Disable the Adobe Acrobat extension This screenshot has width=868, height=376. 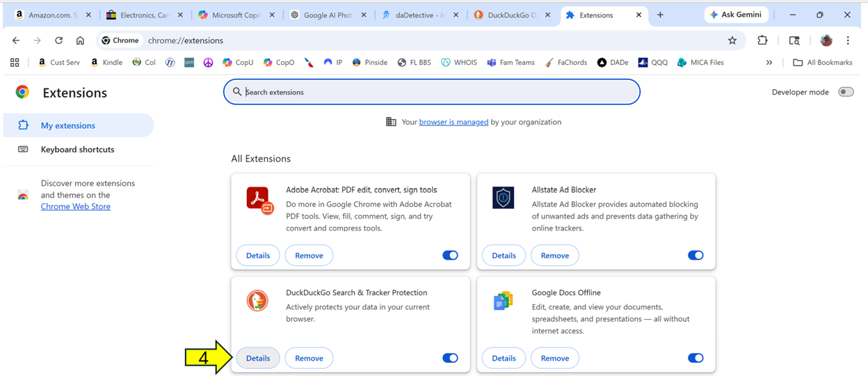[x=450, y=256]
